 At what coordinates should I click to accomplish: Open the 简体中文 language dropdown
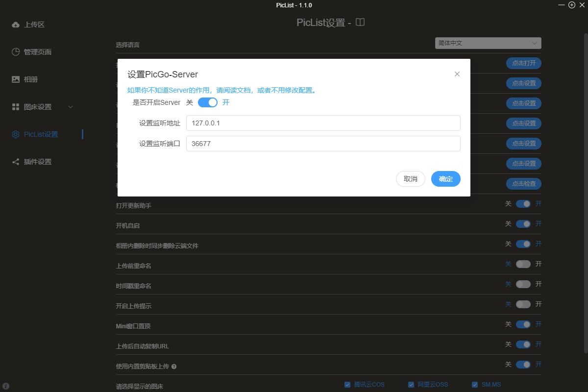click(x=488, y=43)
